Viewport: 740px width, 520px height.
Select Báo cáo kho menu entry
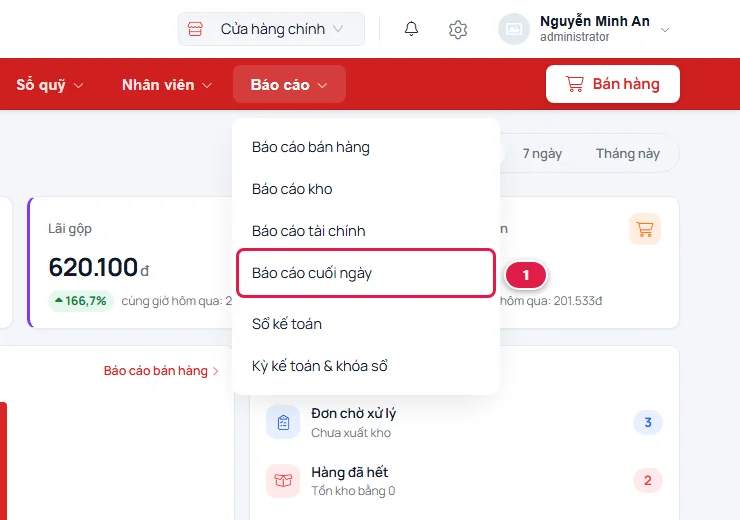pyautogui.click(x=366, y=189)
